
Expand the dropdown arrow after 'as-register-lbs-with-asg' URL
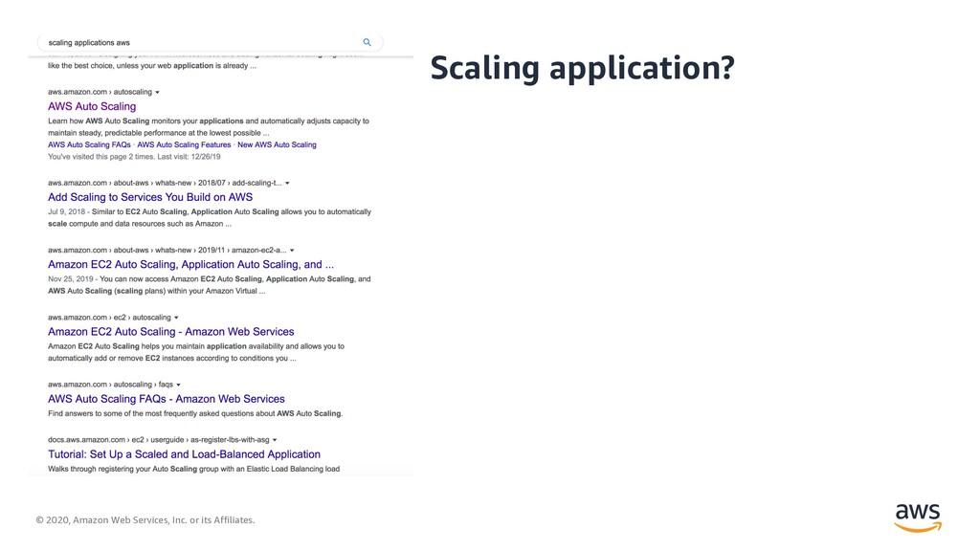coord(275,440)
